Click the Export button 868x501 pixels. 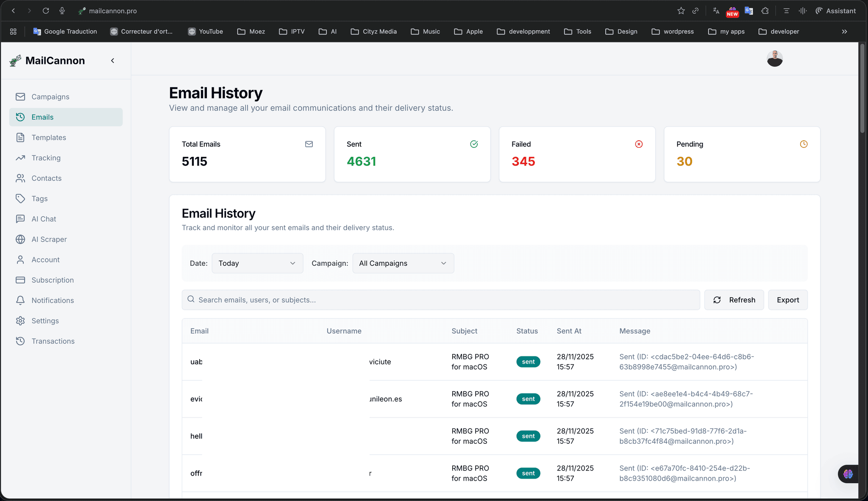pyautogui.click(x=787, y=300)
